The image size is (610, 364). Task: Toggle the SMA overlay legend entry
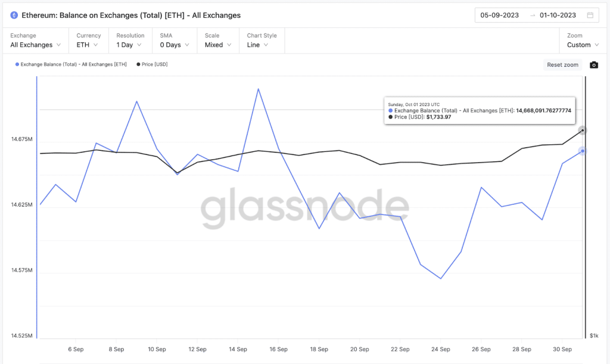(174, 44)
